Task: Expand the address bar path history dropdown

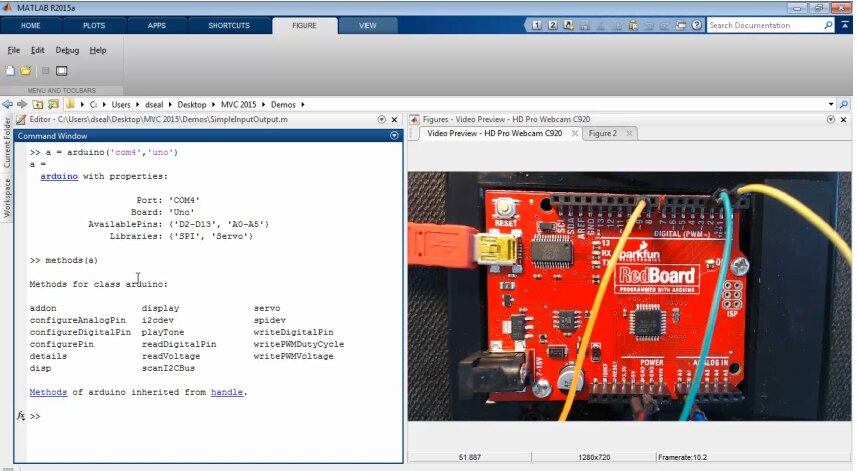Action: tap(831, 104)
